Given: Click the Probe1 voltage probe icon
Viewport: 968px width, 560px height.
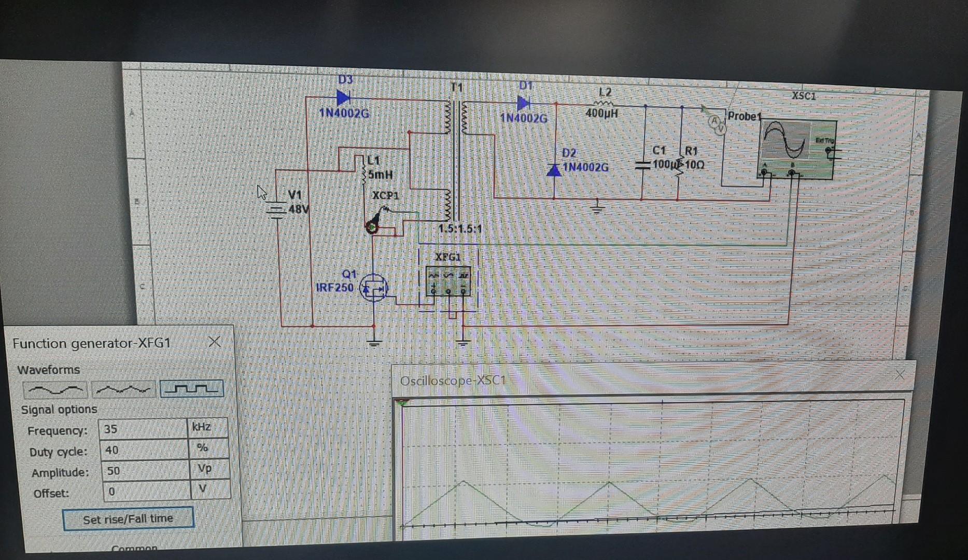Looking at the screenshot, I should pyautogui.click(x=716, y=123).
